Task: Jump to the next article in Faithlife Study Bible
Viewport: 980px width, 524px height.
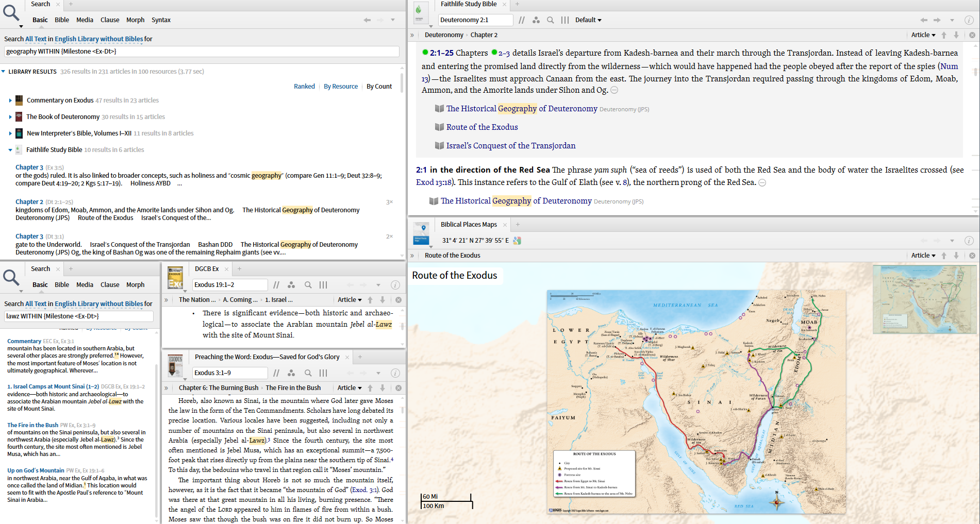Action: click(x=956, y=35)
